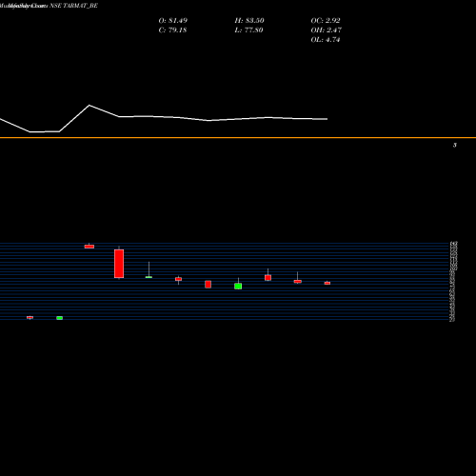Select the tallest red candlestick body
476x476 pixels.
[x=119, y=264]
